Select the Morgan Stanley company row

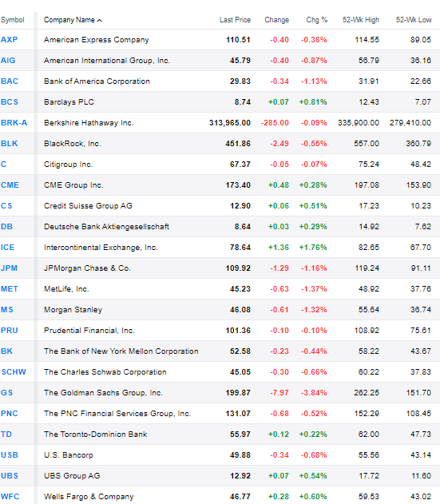[x=220, y=310]
